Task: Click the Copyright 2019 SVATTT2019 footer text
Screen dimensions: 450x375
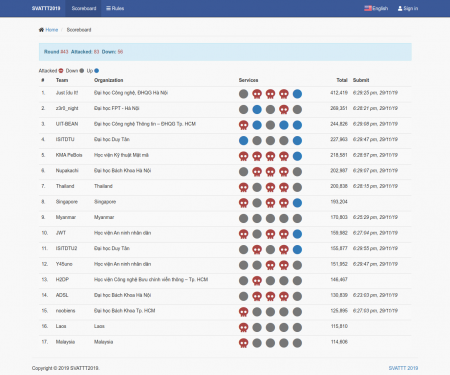Action: (66, 368)
